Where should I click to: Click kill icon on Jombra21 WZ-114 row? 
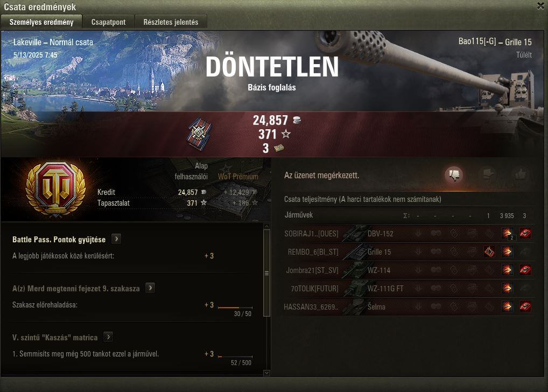[525, 270]
